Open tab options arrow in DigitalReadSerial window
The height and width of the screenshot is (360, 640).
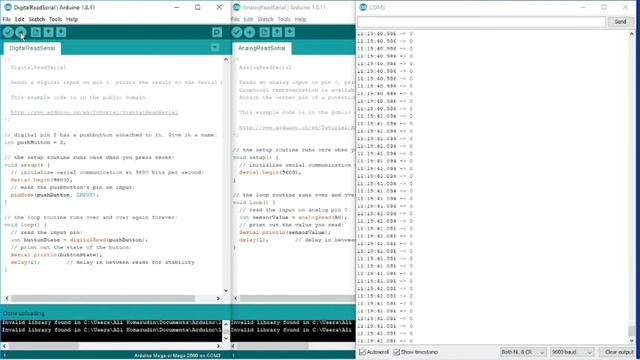point(215,48)
